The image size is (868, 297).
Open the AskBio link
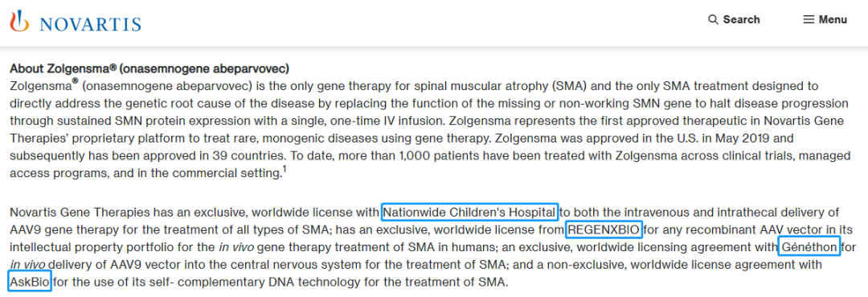pyautogui.click(x=30, y=282)
